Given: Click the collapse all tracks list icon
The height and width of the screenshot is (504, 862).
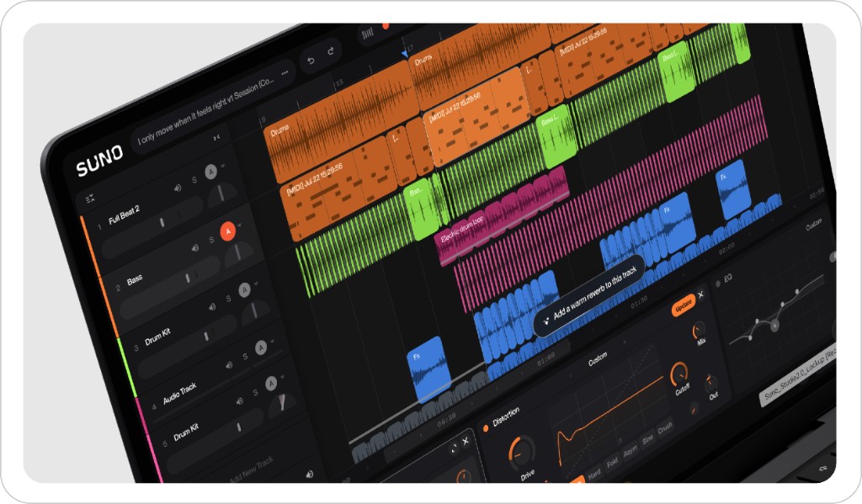Looking at the screenshot, I should (90, 198).
